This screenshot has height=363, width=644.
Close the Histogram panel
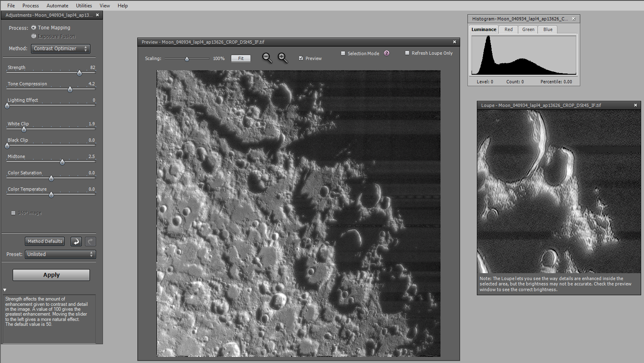click(x=574, y=19)
